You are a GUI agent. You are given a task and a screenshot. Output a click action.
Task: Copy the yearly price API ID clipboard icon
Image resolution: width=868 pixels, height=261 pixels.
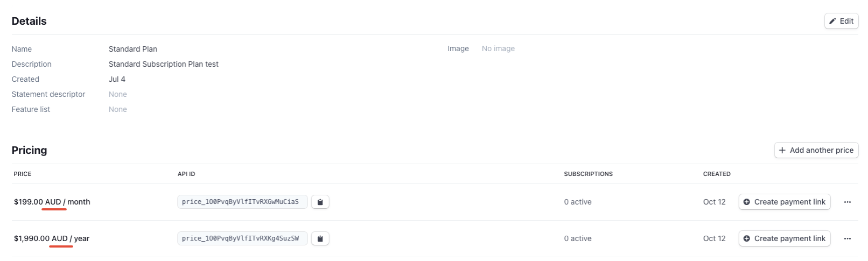[320, 238]
